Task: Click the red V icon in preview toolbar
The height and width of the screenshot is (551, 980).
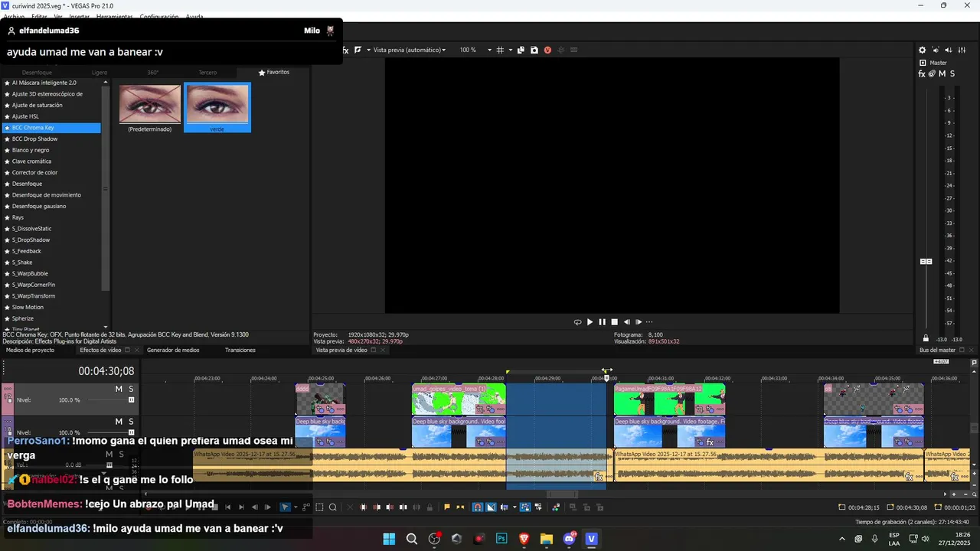Action: coord(547,50)
